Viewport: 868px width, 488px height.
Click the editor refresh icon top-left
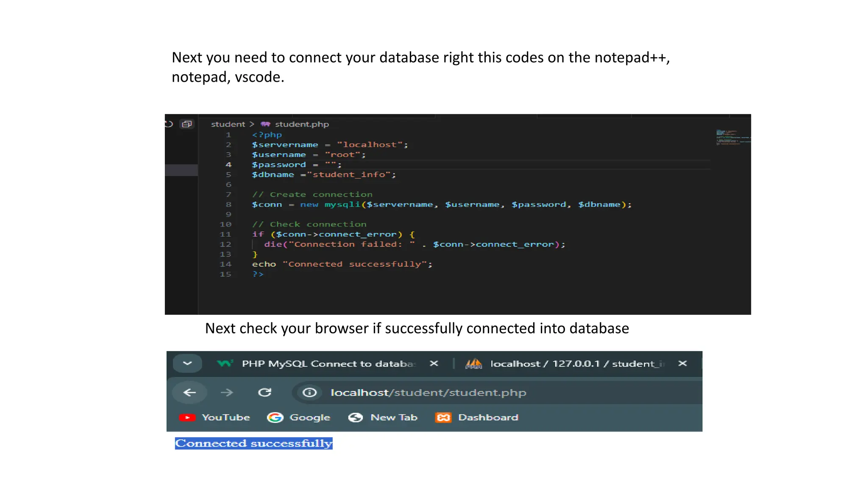click(169, 124)
